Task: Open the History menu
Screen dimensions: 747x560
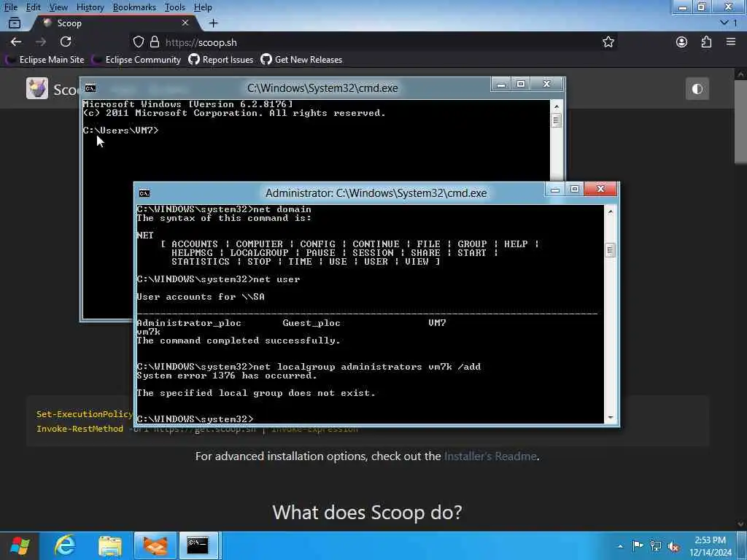Action: 90,7
